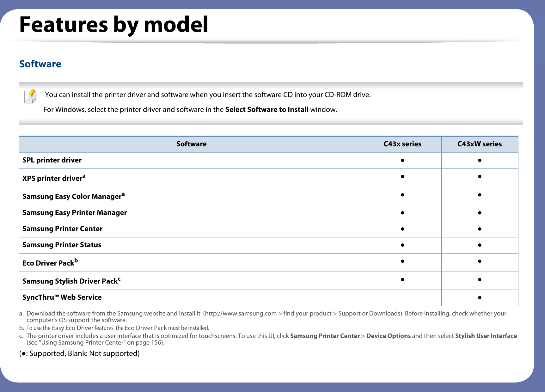Click the 'Supported, Blank: Not supported' legend
This screenshot has width=545, height=392.
coord(79,353)
